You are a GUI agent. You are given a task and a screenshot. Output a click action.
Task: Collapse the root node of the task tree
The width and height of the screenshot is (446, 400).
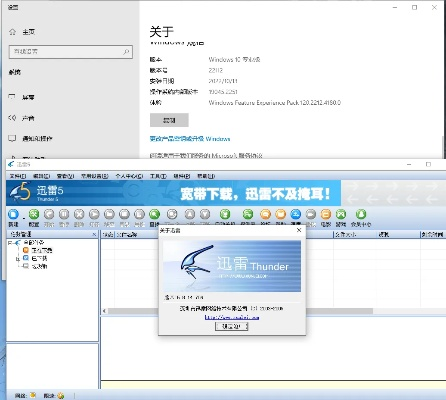pyautogui.click(x=10, y=243)
